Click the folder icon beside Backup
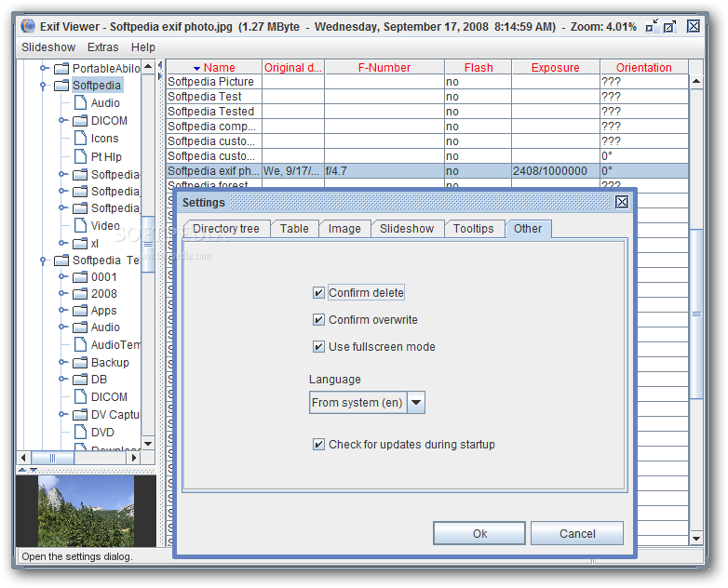 coord(80,363)
